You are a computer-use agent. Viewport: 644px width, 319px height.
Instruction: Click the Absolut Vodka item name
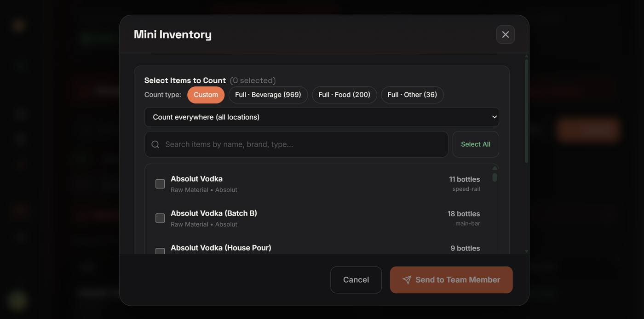[x=196, y=179]
